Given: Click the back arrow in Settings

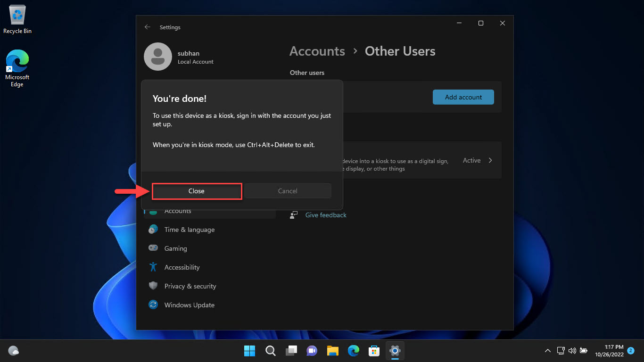Looking at the screenshot, I should pos(148,27).
